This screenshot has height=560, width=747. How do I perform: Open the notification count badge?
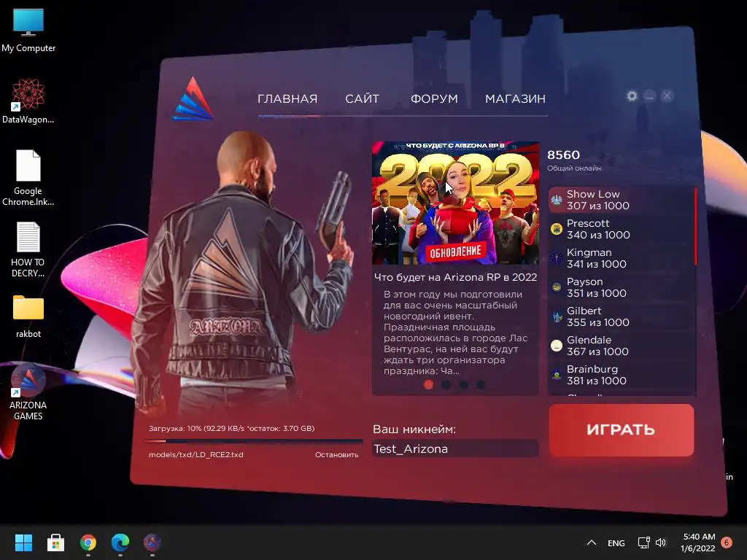727,542
